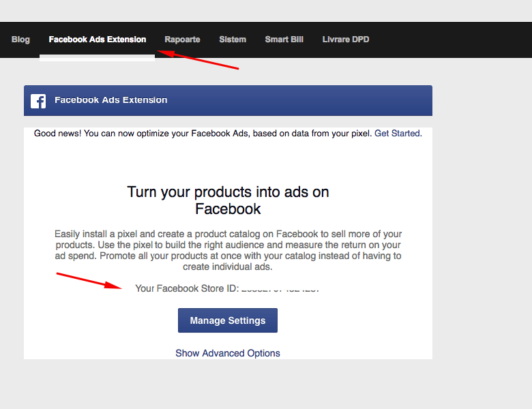Open the Smart Bill menu
Screen dimensions: 532x409
pyautogui.click(x=284, y=40)
